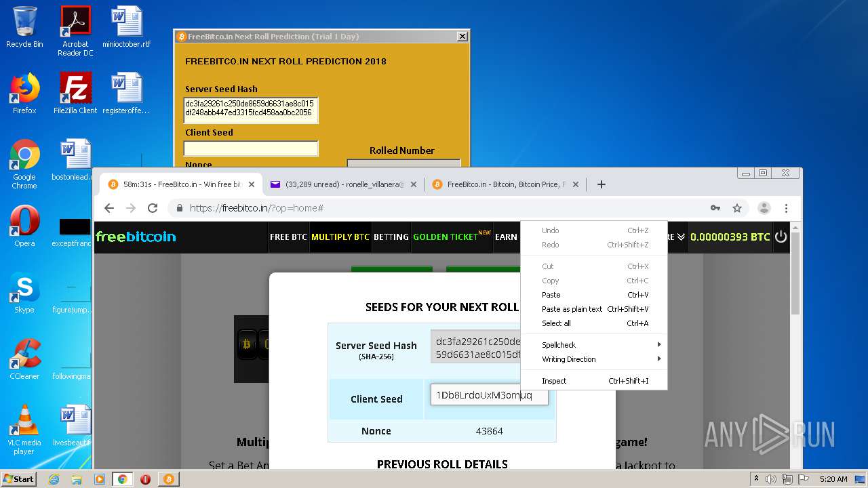Click Internet Explorer taskbar icon

[54, 479]
